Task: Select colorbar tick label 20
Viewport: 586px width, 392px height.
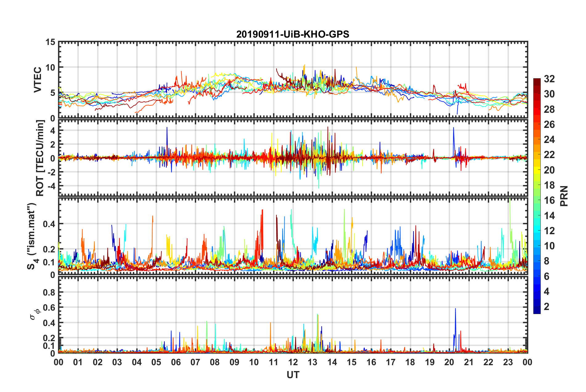Action: (549, 170)
